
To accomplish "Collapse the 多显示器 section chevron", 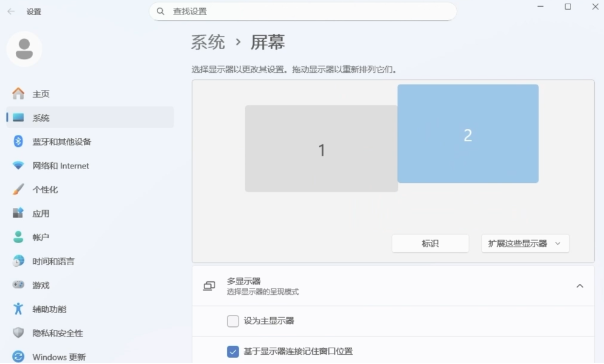I will tap(580, 286).
